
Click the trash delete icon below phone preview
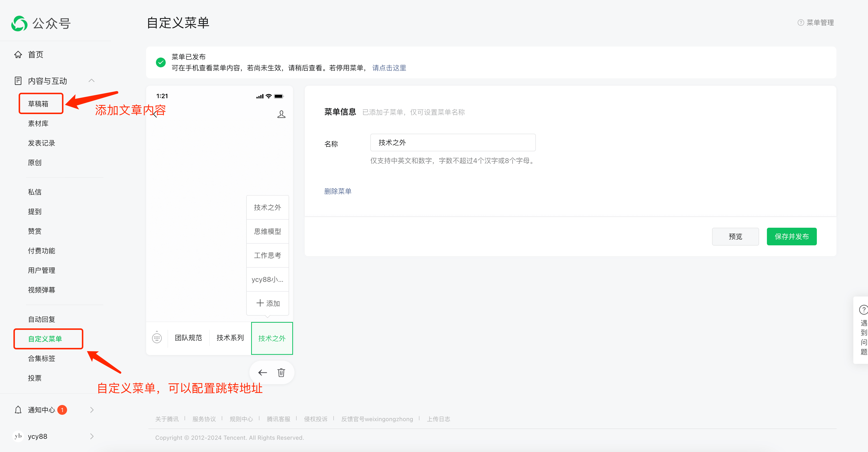(281, 372)
